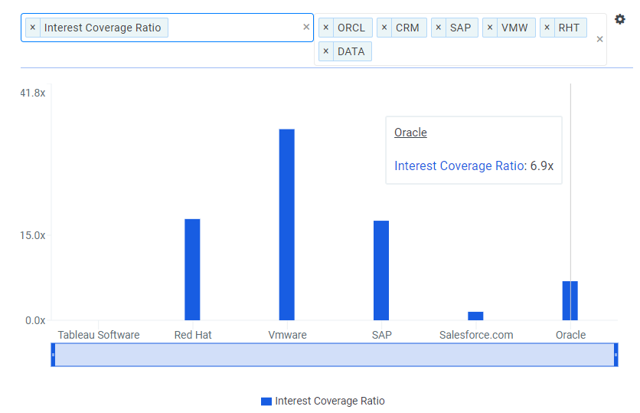
Task: Click the legend blue color swatch
Action: click(x=266, y=402)
